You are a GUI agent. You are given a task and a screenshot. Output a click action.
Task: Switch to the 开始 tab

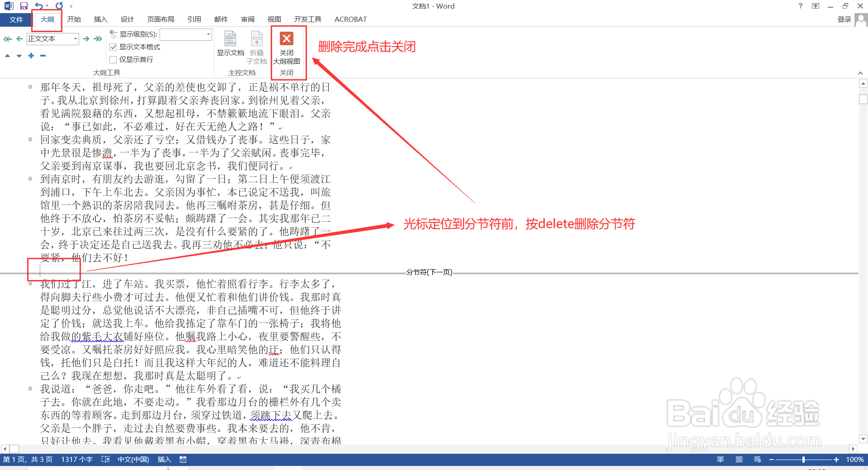74,19
